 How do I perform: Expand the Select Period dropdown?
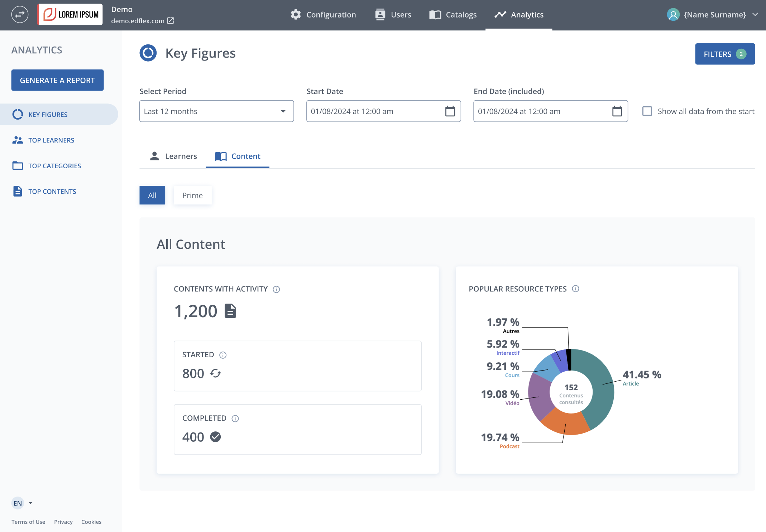coord(216,111)
